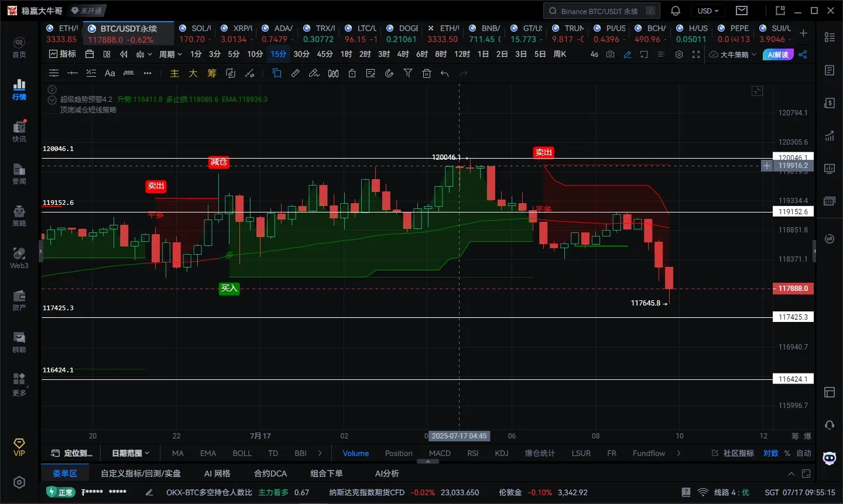
Task: Open the Web3 sidebar section
Action: [x=19, y=258]
